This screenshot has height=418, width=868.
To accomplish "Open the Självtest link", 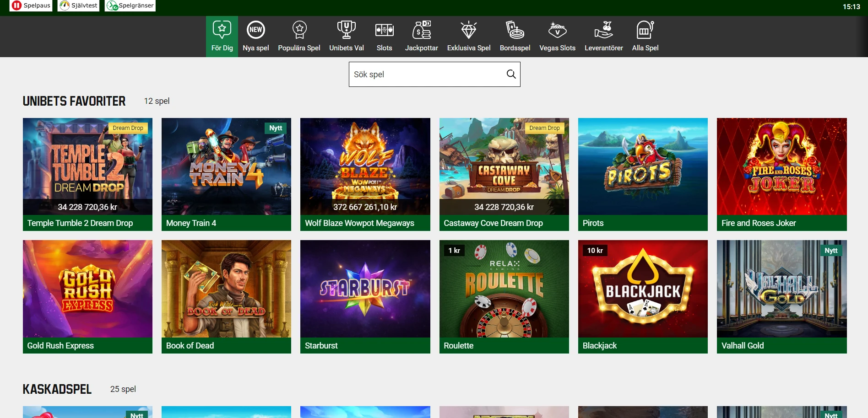I will (x=78, y=5).
